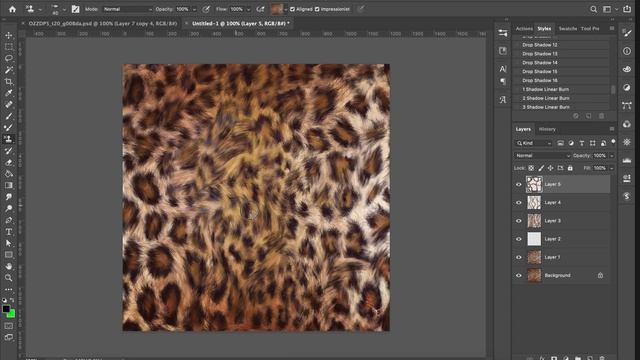Hide Layer 4 visibility eye

[519, 202]
